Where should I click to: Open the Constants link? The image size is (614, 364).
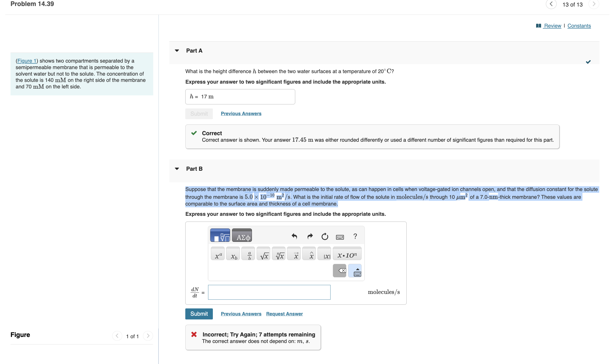point(579,26)
